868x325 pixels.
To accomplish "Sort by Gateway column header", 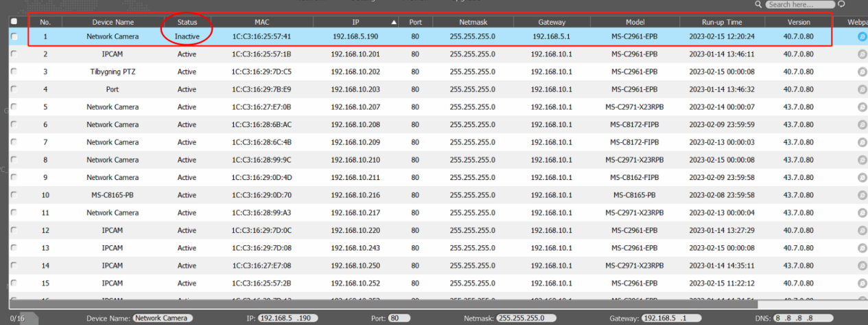I will pos(552,22).
